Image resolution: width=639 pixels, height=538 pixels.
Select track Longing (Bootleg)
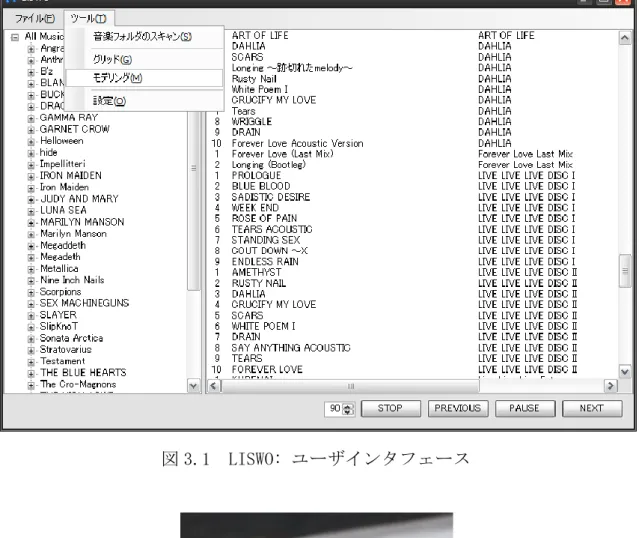(x=269, y=165)
